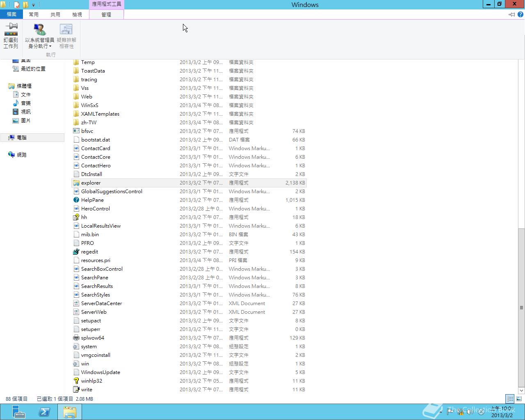Select the WinSxS folder icon
This screenshot has width=525, height=420.
(x=76, y=105)
